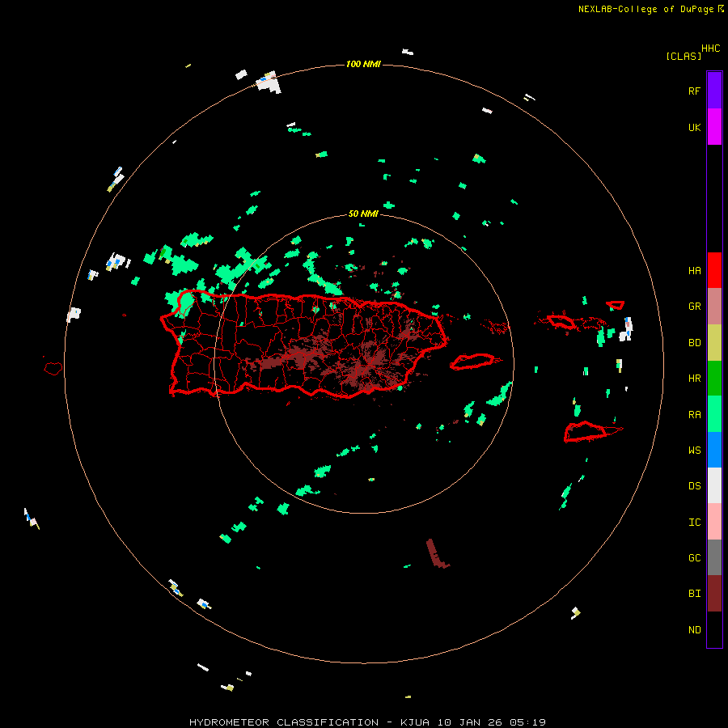Click the BI legend label
The height and width of the screenshot is (728, 728).
pos(694,594)
